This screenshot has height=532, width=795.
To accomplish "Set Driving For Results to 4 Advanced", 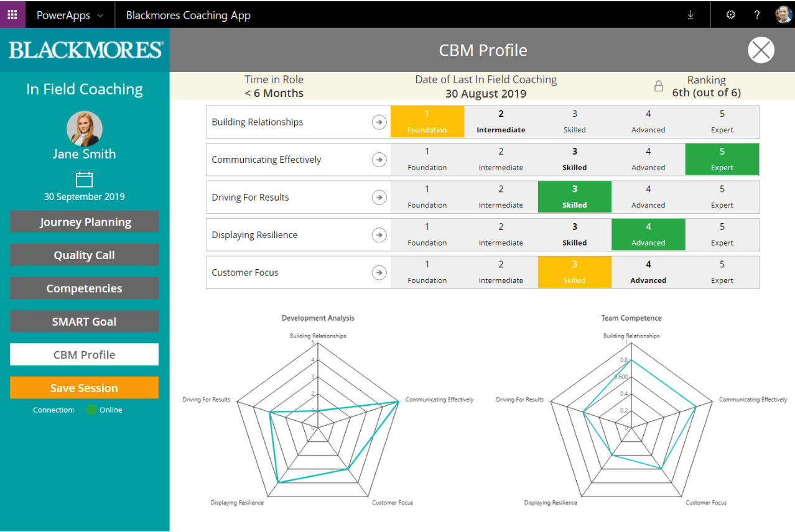I will (648, 197).
